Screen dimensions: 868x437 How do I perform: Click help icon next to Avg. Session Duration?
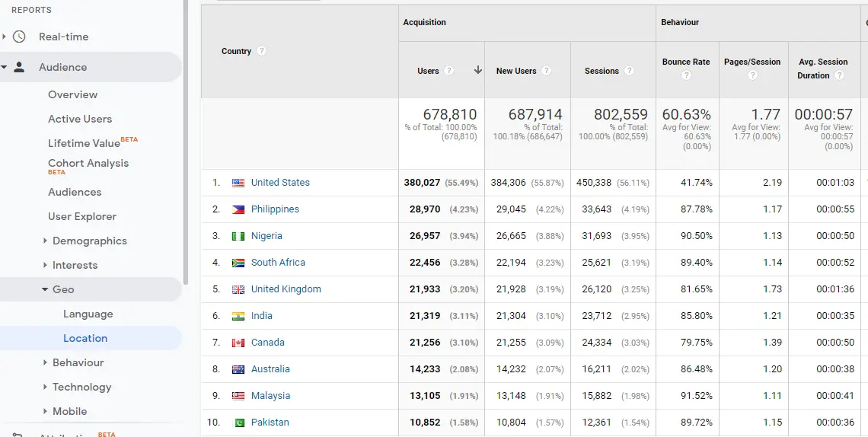pyautogui.click(x=839, y=75)
